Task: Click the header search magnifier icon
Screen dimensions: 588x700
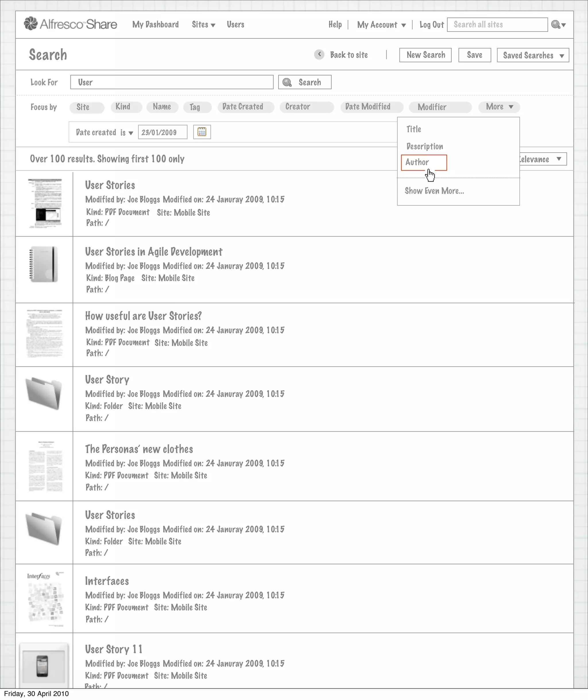Action: click(556, 25)
